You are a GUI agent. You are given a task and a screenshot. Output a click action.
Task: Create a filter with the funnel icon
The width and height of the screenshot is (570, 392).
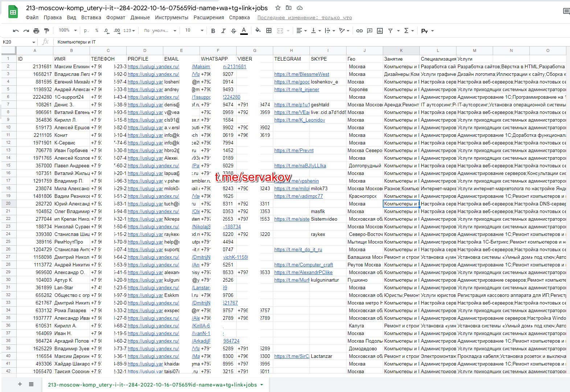click(x=390, y=31)
